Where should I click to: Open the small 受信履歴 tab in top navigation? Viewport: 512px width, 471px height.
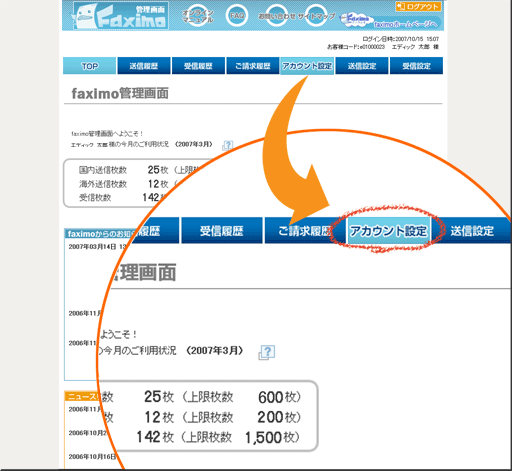click(198, 66)
